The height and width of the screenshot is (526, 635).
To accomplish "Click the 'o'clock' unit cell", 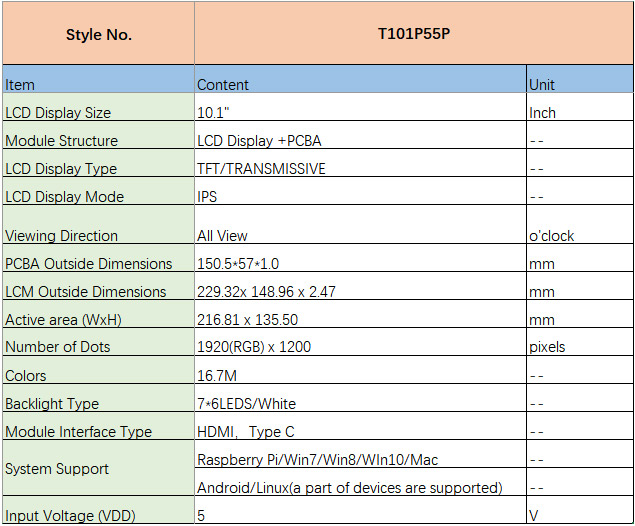I will pos(552,236).
